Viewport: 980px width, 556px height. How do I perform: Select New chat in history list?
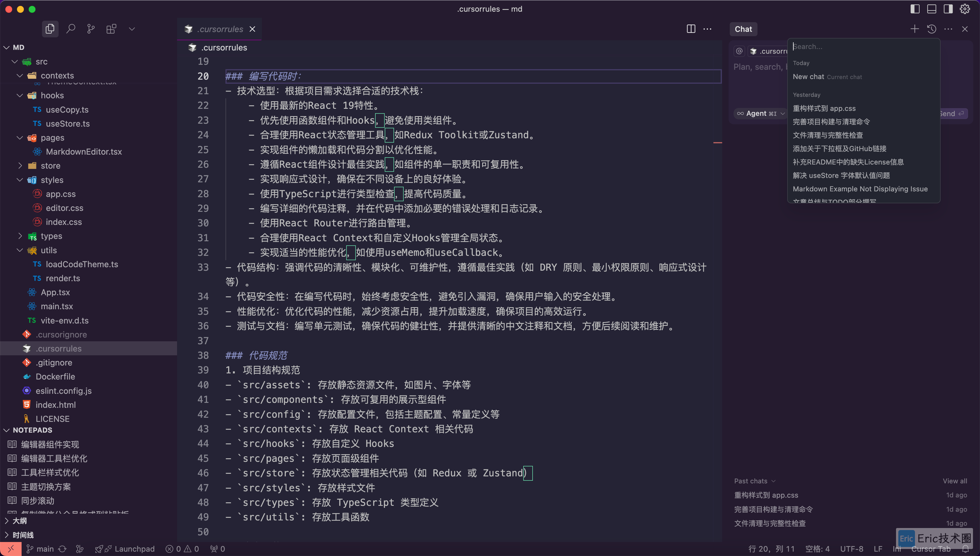(x=864, y=77)
